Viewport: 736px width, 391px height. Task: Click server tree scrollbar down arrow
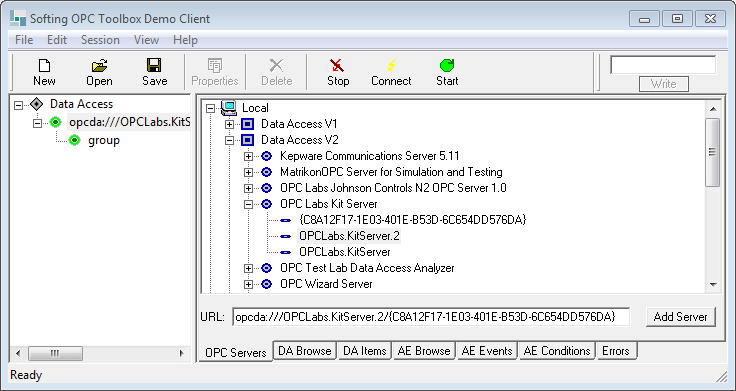pyautogui.click(x=713, y=284)
